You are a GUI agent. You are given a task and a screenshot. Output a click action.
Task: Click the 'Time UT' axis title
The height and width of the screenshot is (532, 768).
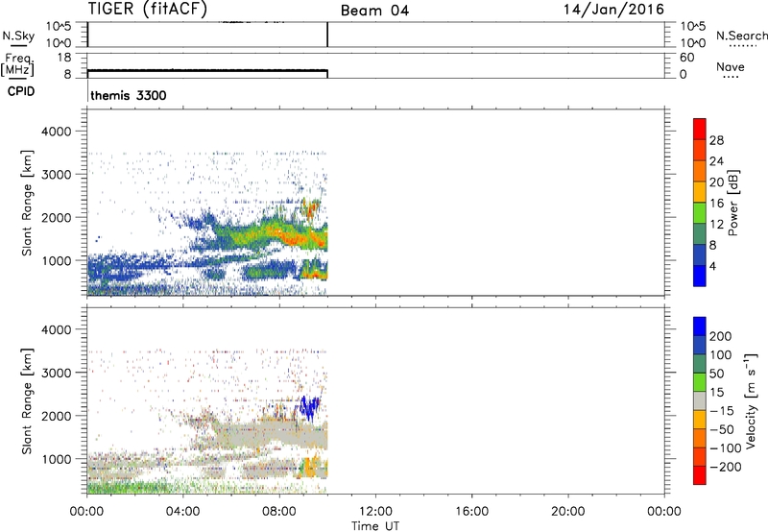pyautogui.click(x=375, y=526)
